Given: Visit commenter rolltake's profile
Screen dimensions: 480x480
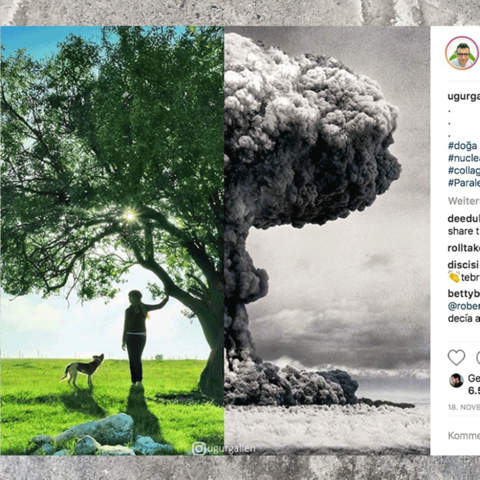Looking at the screenshot, I should (x=464, y=248).
